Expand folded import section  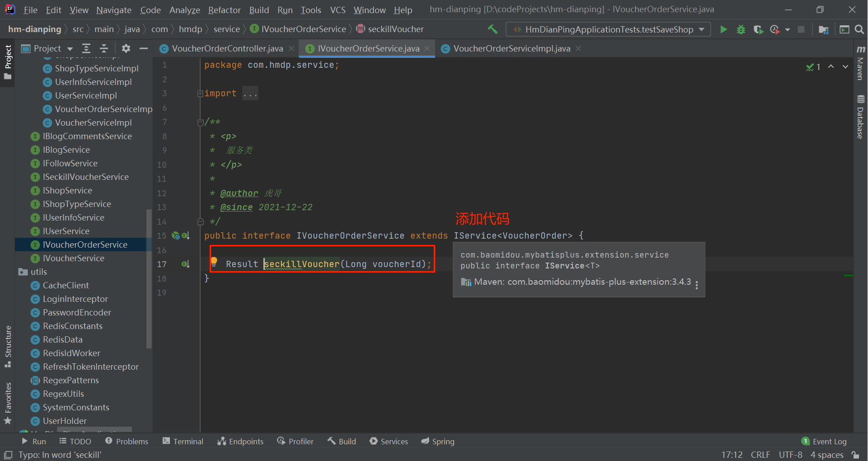click(200, 94)
